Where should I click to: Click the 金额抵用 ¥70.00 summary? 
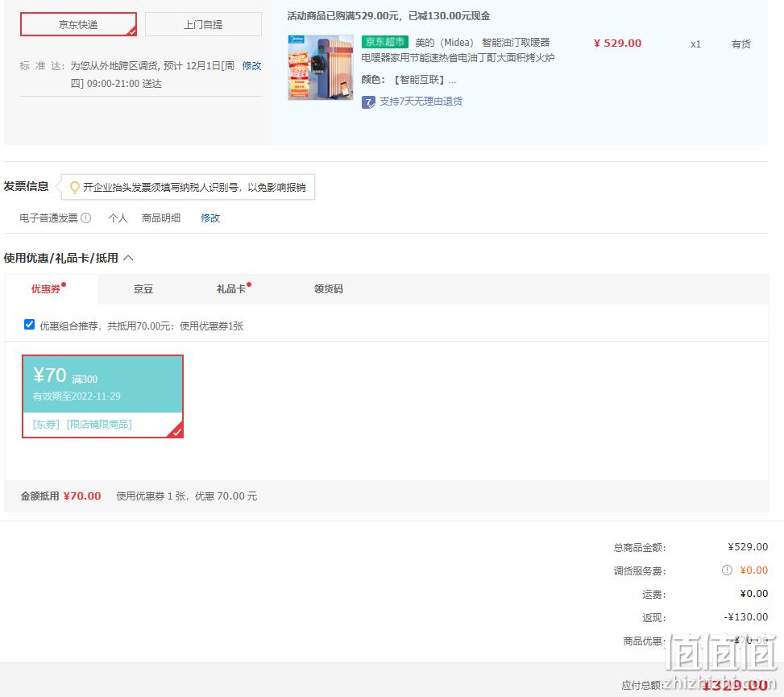[60, 496]
